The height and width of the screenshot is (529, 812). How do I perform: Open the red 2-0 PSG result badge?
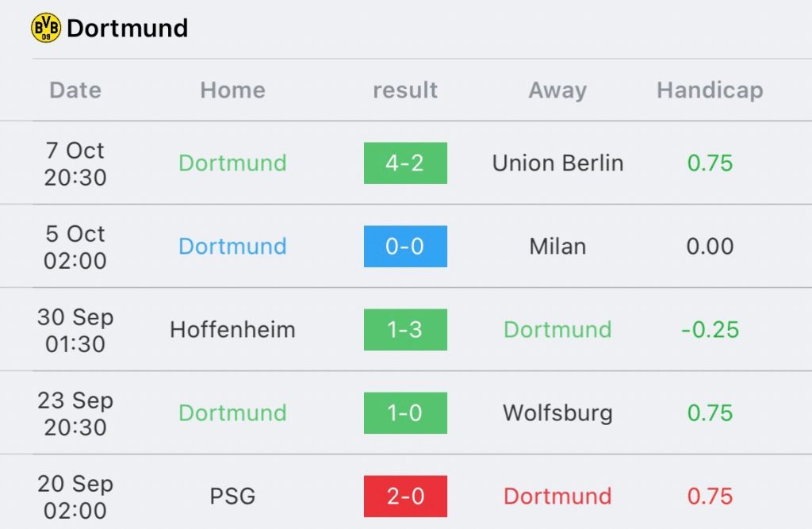405,496
